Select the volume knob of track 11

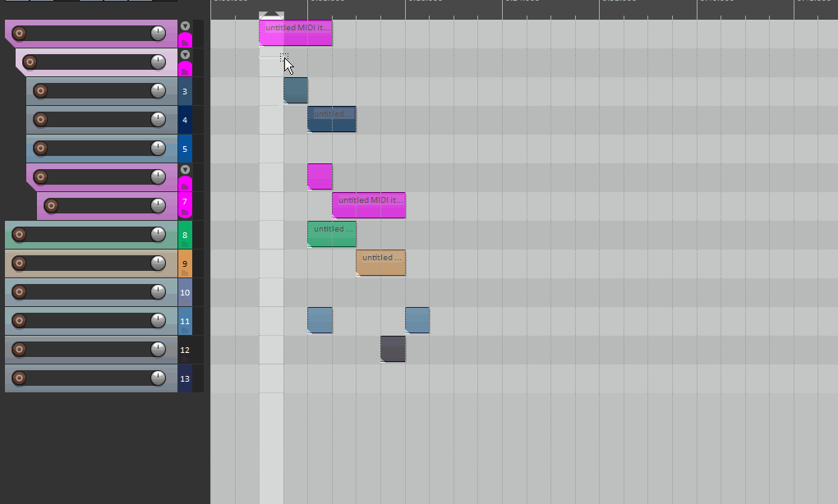point(159,320)
